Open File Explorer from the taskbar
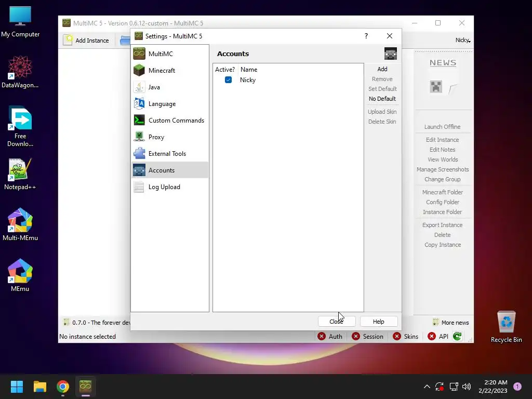Viewport: 532px width, 399px height. click(39, 387)
